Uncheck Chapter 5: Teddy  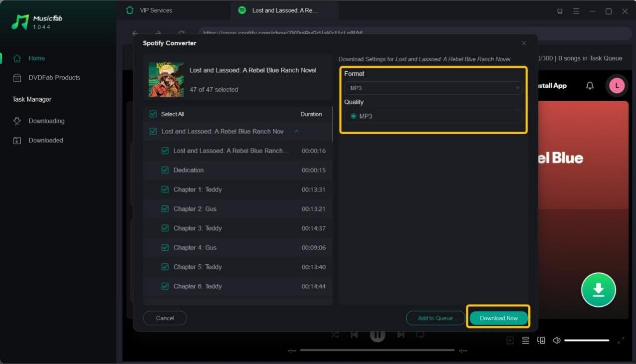165,267
